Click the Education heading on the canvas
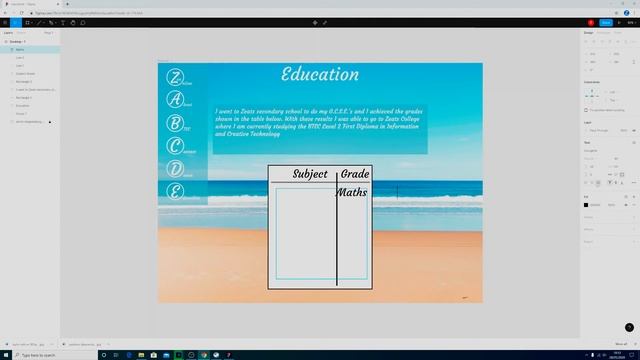 pos(320,74)
